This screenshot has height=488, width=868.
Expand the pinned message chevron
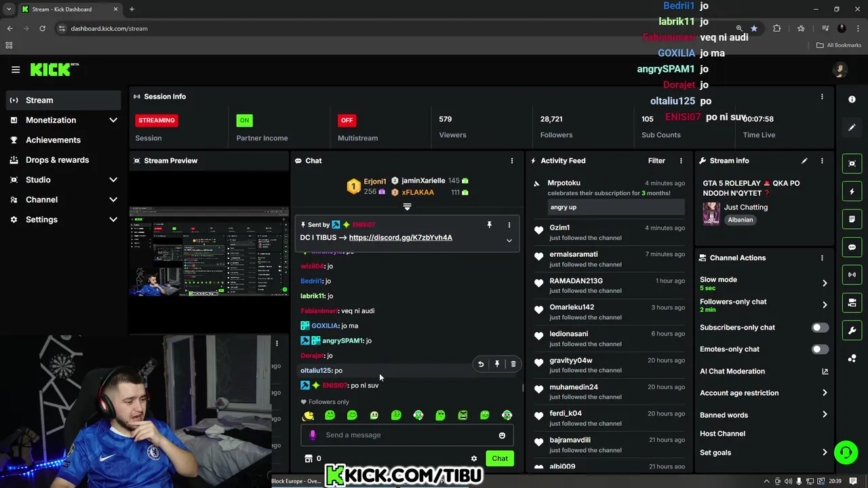click(x=509, y=241)
